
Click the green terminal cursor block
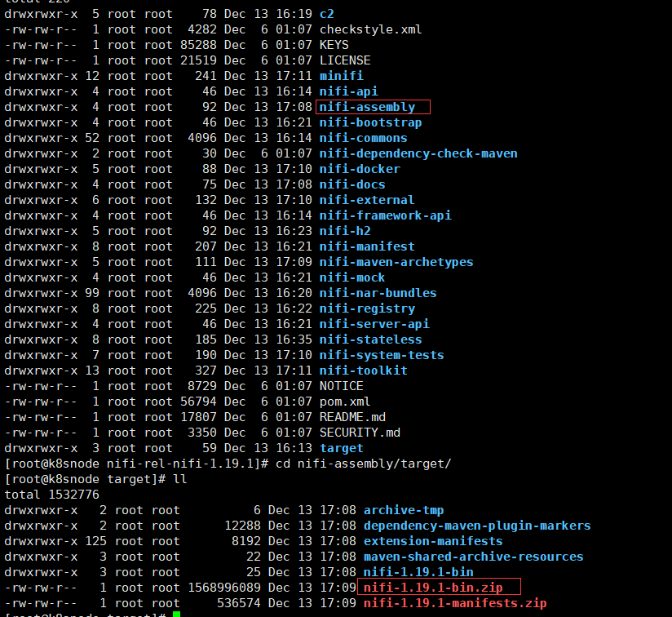click(x=177, y=614)
